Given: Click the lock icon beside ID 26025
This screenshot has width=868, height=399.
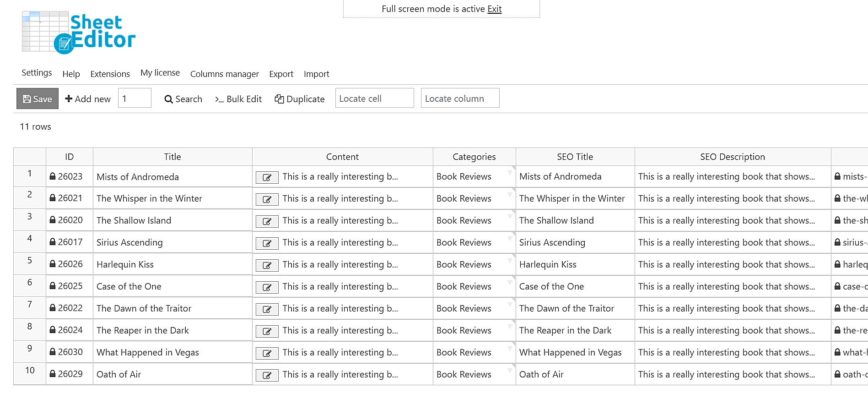Looking at the screenshot, I should coord(53,286).
